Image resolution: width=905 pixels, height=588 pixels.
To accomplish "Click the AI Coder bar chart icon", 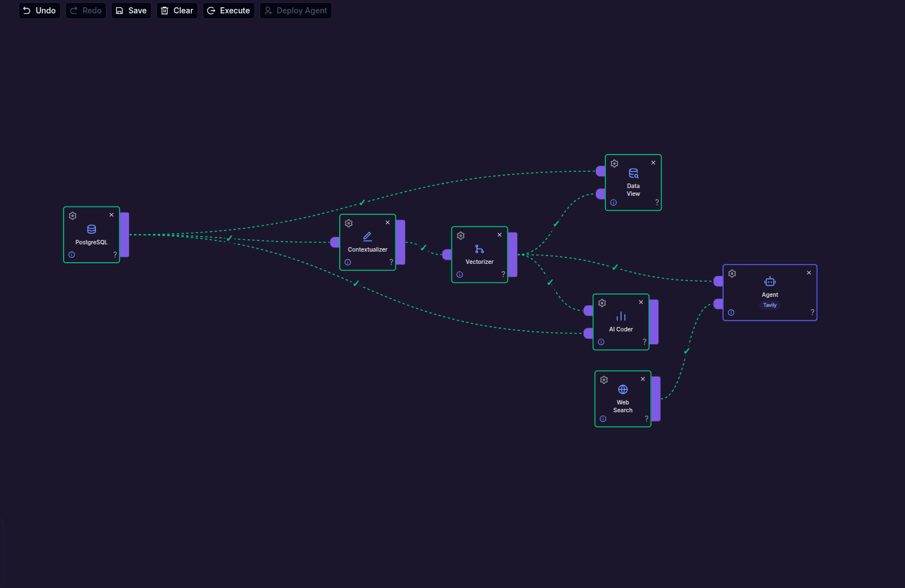I will point(621,316).
